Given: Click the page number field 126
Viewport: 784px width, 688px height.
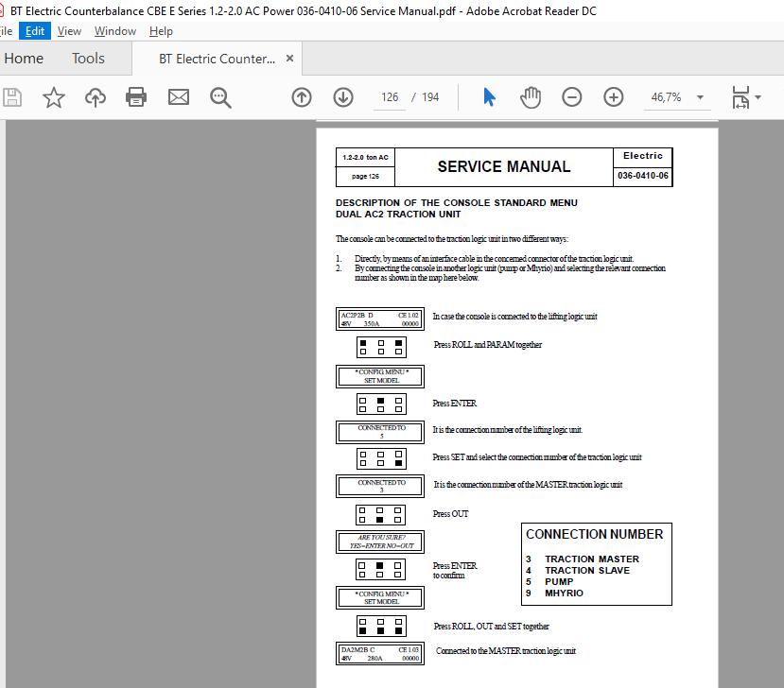Looking at the screenshot, I should 390,97.
